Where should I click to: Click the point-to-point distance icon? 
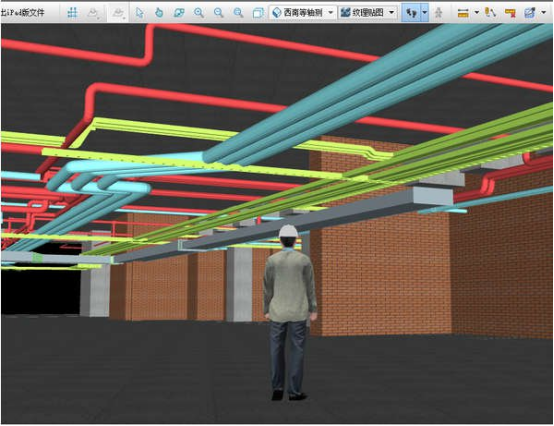click(x=490, y=13)
